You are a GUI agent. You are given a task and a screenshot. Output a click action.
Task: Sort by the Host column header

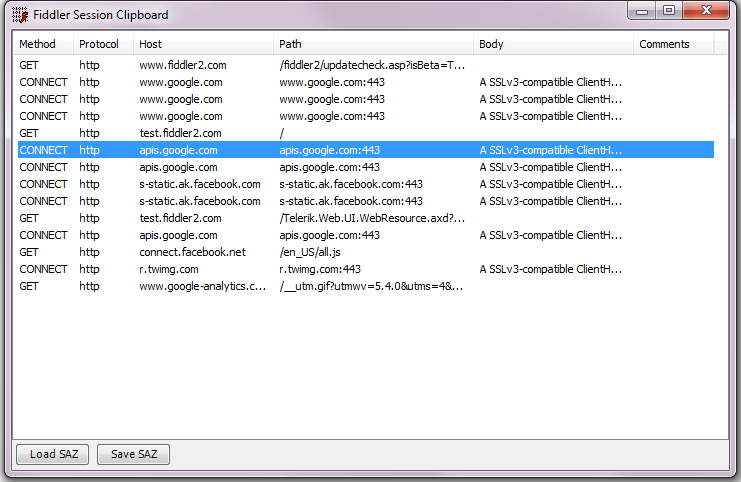pos(203,44)
